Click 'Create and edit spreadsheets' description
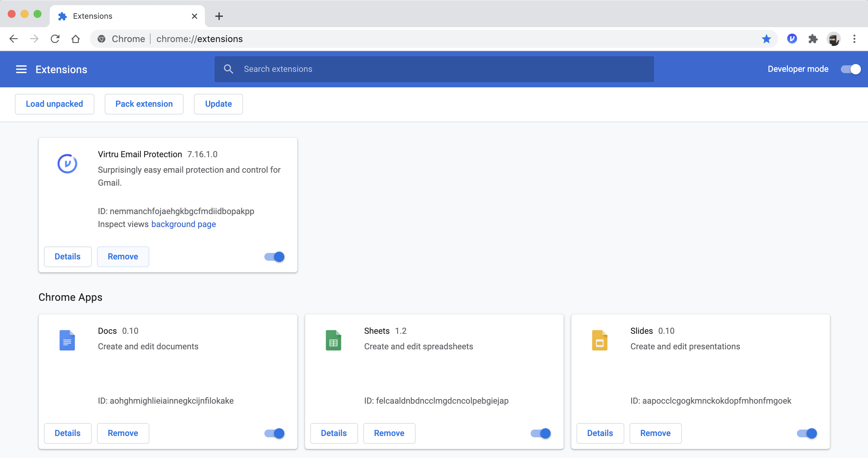Screen dimensions: 868x458 coord(418,346)
